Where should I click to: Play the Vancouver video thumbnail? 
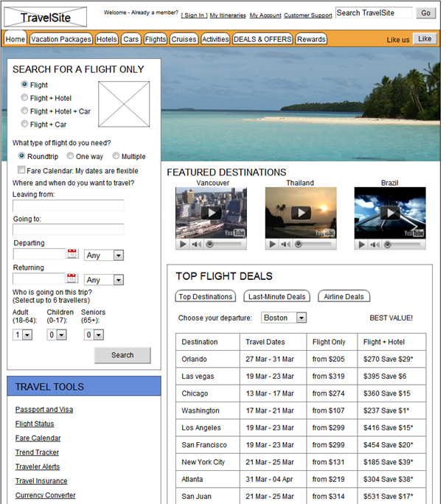tap(211, 213)
